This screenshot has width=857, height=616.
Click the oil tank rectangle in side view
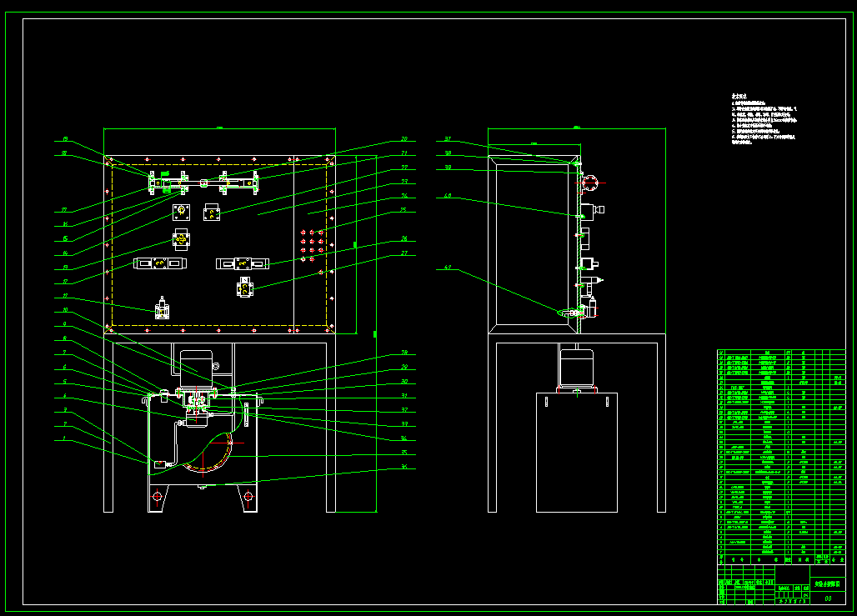coord(577,453)
